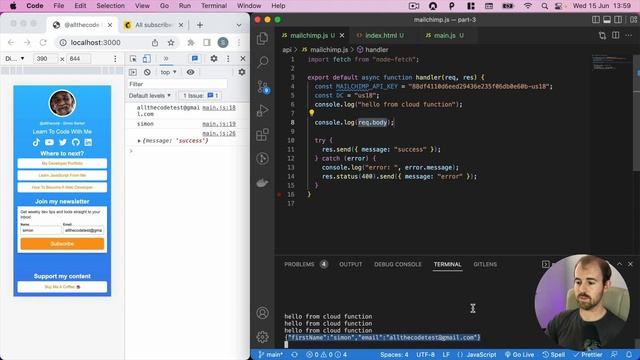Open console settings gear

pyautogui.click(x=242, y=72)
